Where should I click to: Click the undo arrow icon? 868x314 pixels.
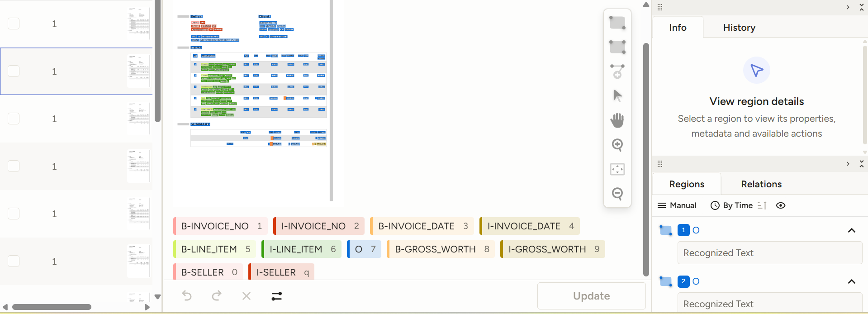(187, 296)
